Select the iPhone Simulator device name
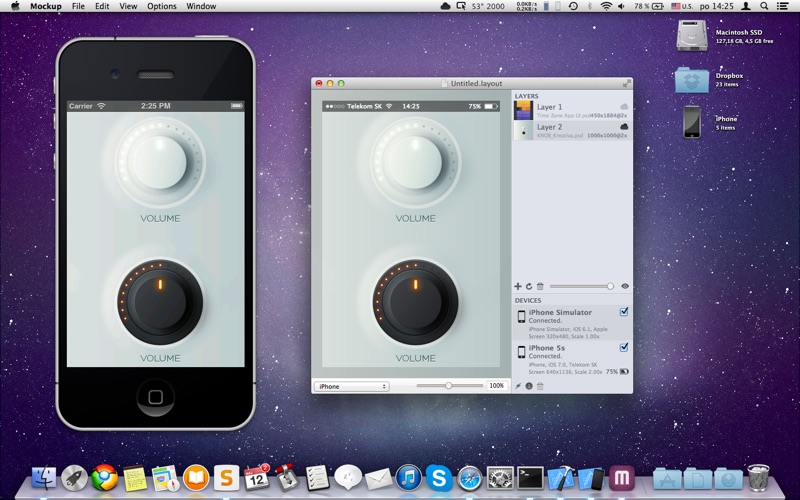Screen dimensions: 800x500 tap(560, 312)
